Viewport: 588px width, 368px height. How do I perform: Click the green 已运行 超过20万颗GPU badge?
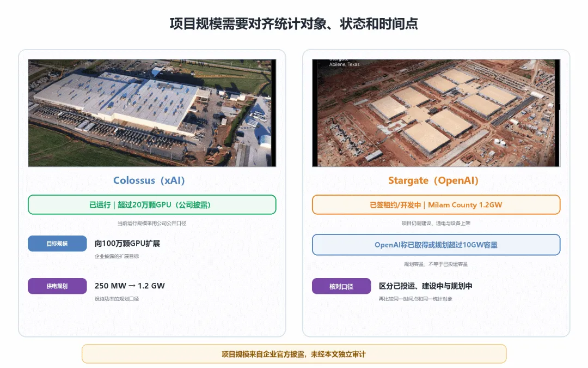pos(152,204)
